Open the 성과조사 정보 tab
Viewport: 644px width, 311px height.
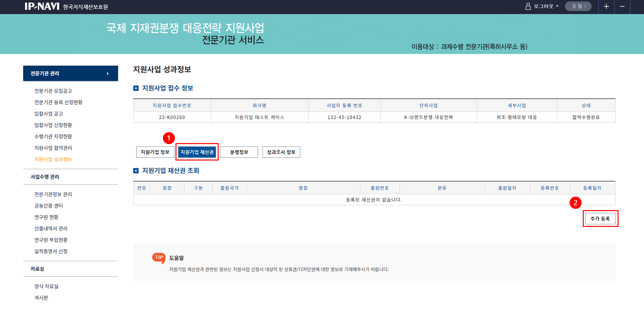[x=281, y=152]
